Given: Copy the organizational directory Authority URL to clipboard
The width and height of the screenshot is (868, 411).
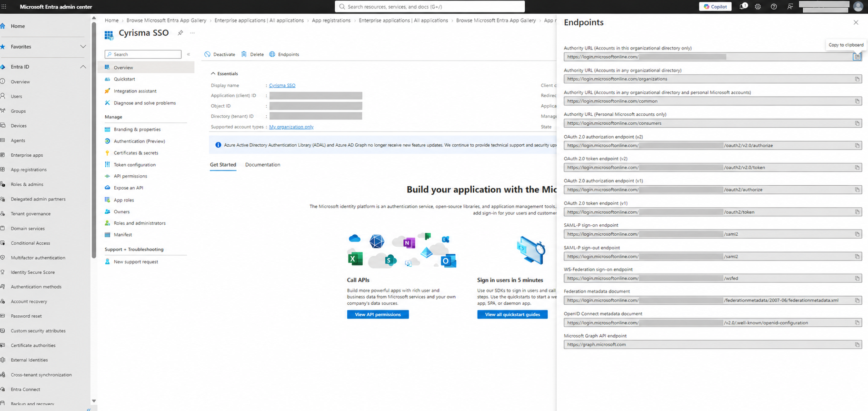Looking at the screenshot, I should point(857,57).
